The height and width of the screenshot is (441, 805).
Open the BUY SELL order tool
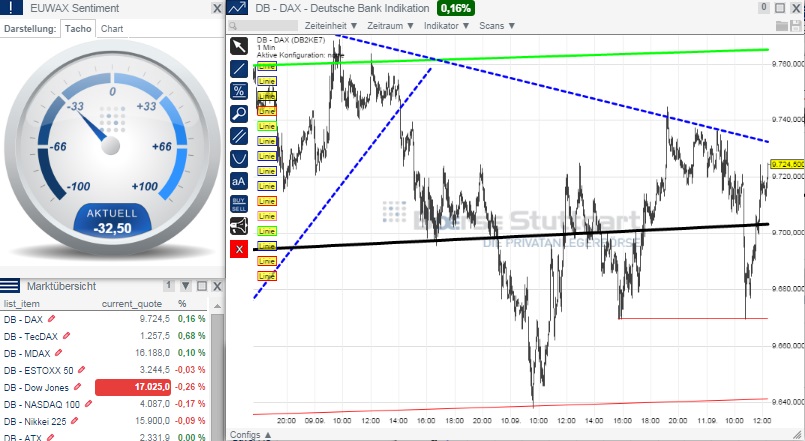[239, 204]
